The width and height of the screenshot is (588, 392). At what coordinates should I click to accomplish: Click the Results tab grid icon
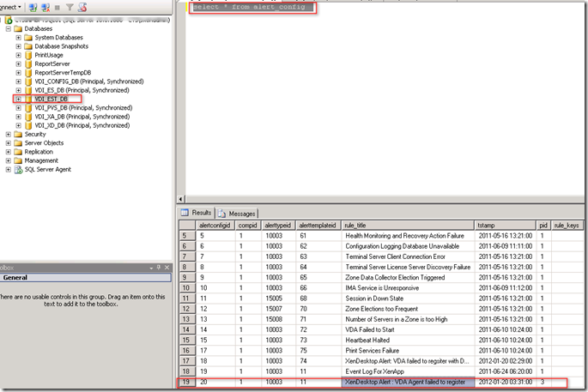click(185, 213)
